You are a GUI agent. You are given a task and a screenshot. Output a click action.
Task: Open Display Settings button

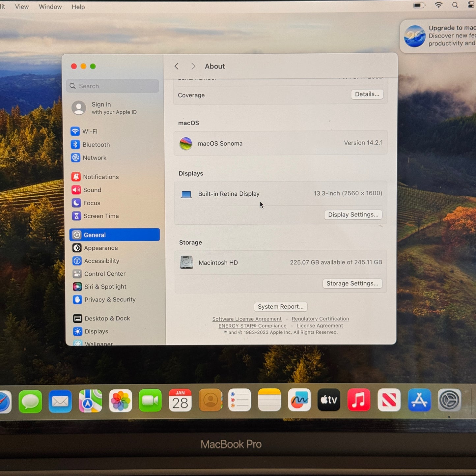tap(353, 215)
